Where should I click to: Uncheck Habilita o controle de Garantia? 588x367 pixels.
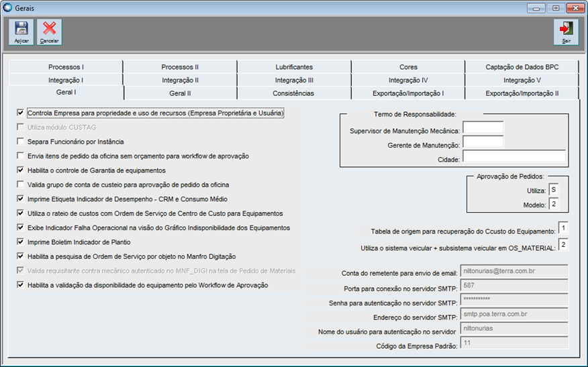click(x=20, y=170)
